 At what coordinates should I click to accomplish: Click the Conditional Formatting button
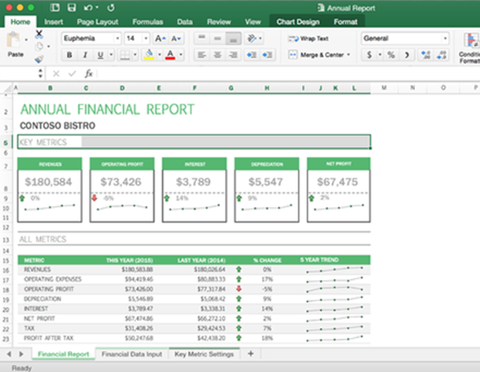pos(470,48)
